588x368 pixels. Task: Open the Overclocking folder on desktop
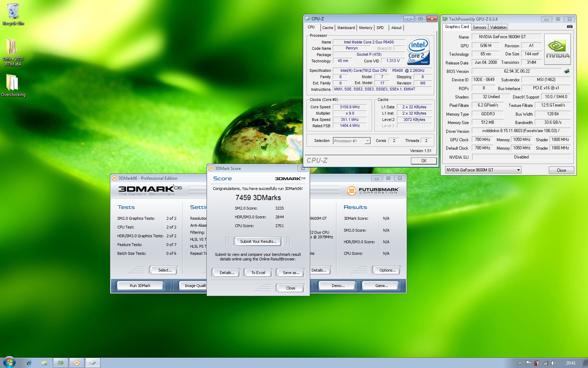tap(13, 85)
